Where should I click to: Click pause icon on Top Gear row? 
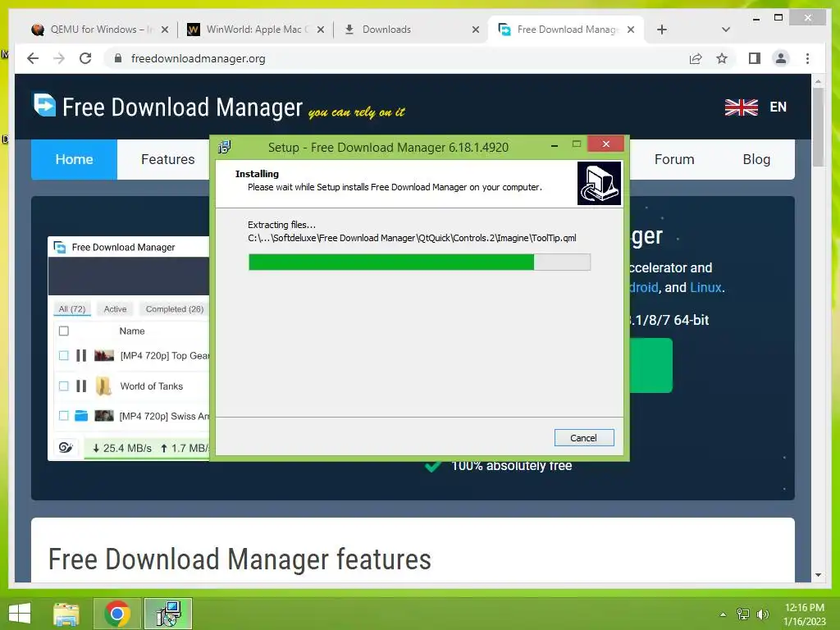pos(81,355)
